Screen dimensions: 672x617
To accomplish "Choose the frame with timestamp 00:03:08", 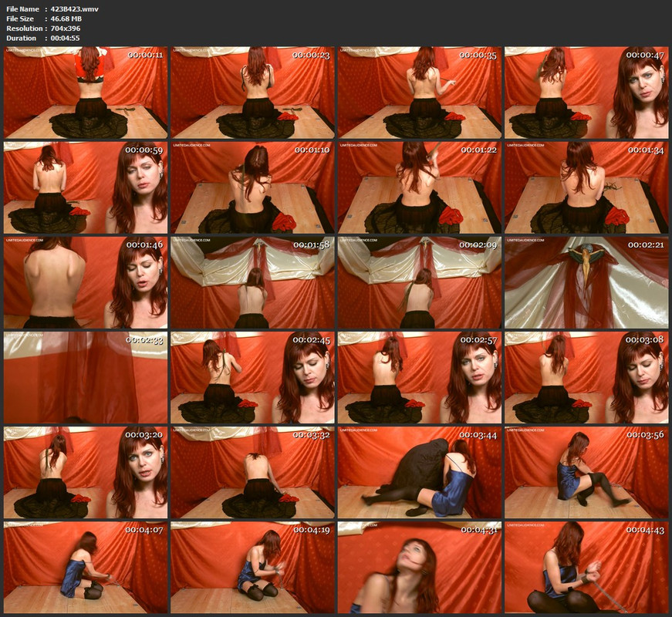I will [586, 377].
